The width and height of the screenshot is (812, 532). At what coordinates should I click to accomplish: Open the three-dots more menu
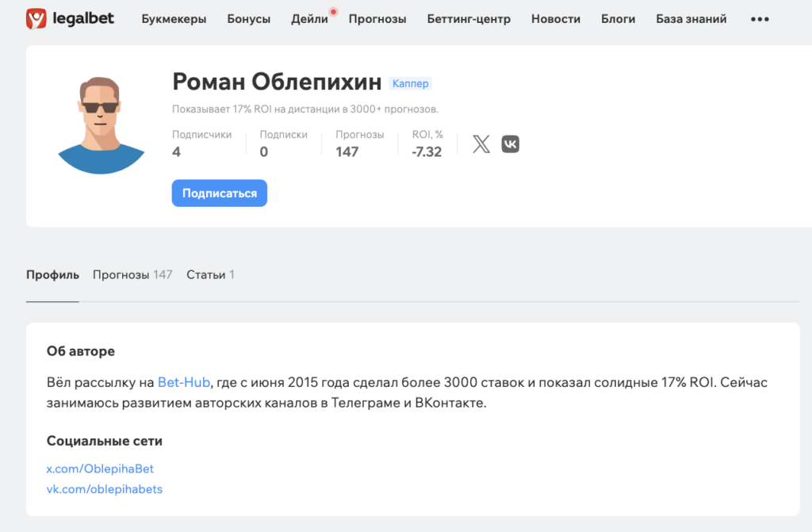coord(760,19)
